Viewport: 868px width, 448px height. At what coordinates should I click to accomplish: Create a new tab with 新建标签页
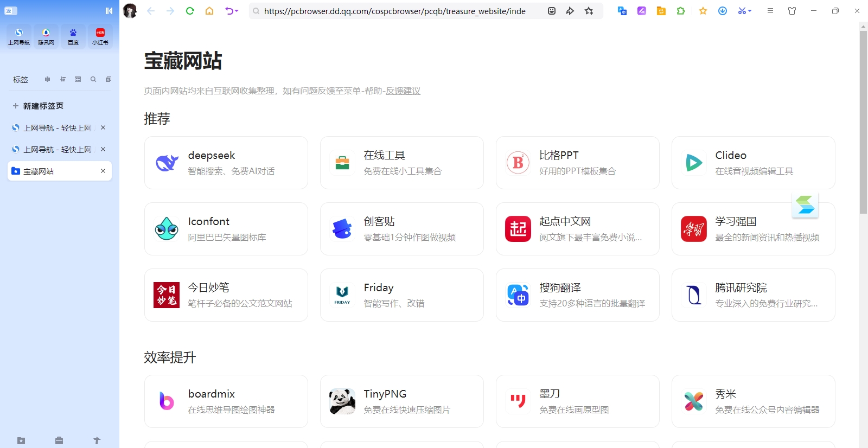[43, 106]
